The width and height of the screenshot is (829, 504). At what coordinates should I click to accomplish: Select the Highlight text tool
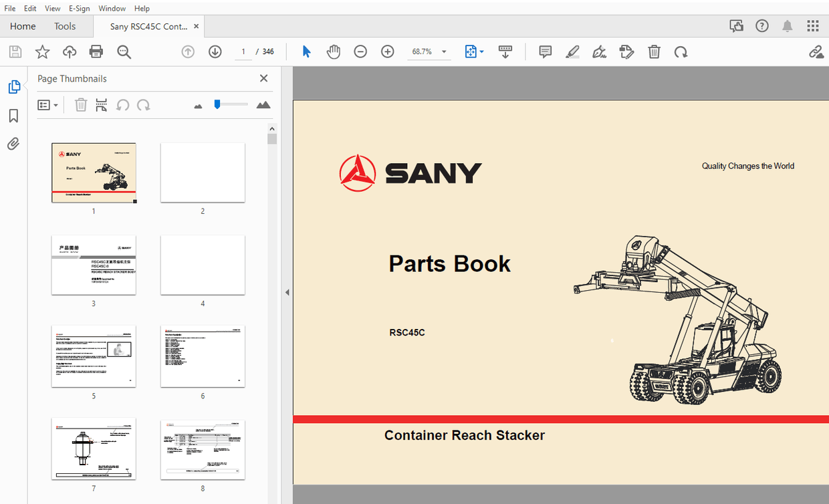(572, 51)
